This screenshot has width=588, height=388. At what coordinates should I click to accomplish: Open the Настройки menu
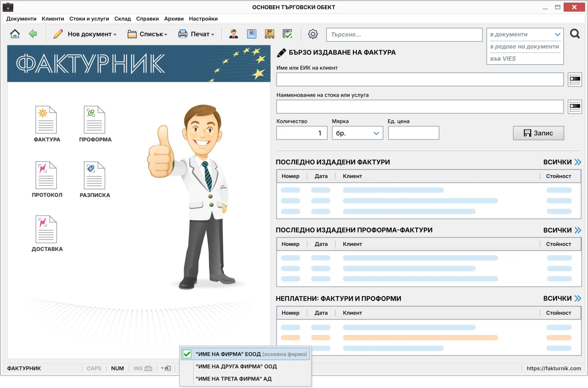(203, 18)
